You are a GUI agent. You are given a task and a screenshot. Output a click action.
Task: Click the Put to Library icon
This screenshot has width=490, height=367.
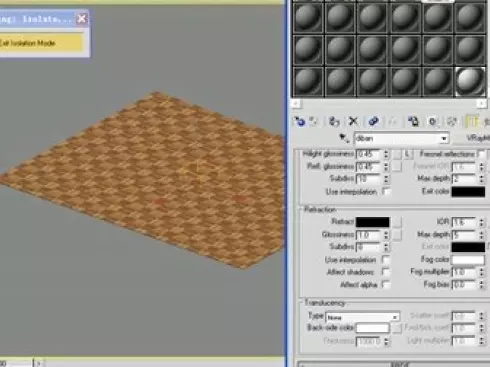coord(413,122)
